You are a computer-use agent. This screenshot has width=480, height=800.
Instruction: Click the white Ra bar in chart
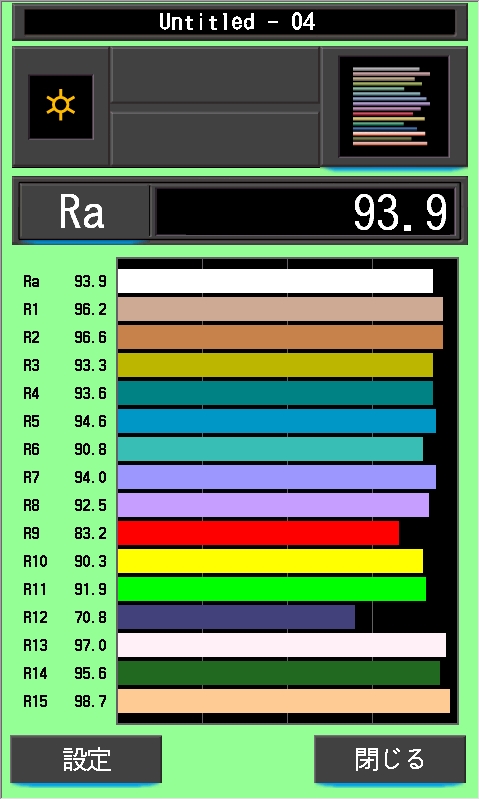click(x=275, y=281)
